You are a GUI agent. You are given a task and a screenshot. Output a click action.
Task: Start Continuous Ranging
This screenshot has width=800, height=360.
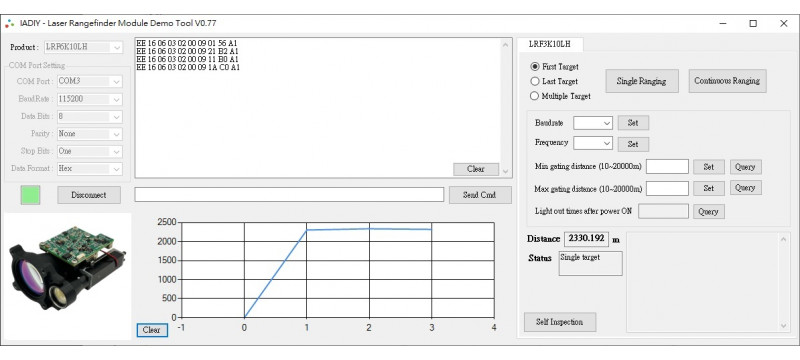[x=727, y=81]
